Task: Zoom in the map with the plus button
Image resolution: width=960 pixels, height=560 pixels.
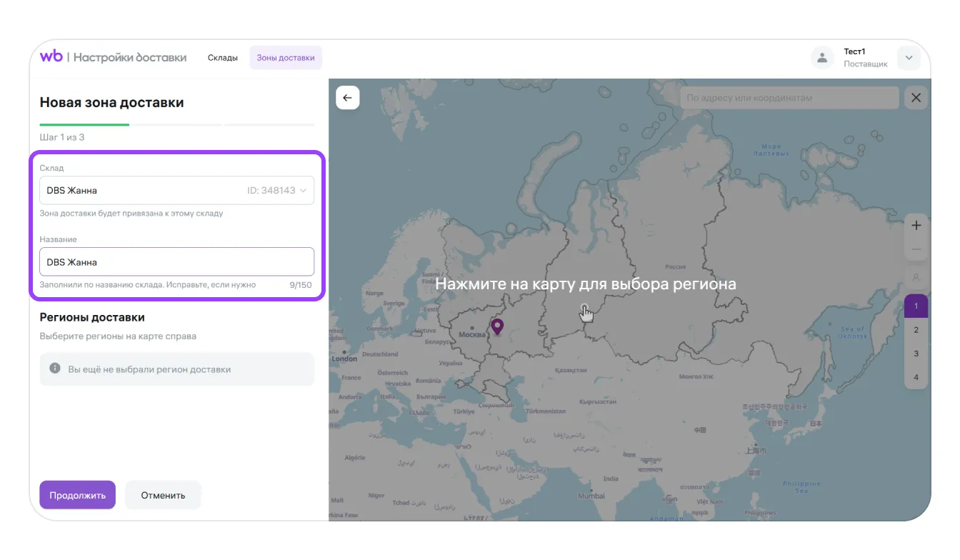Action: pyautogui.click(x=916, y=225)
